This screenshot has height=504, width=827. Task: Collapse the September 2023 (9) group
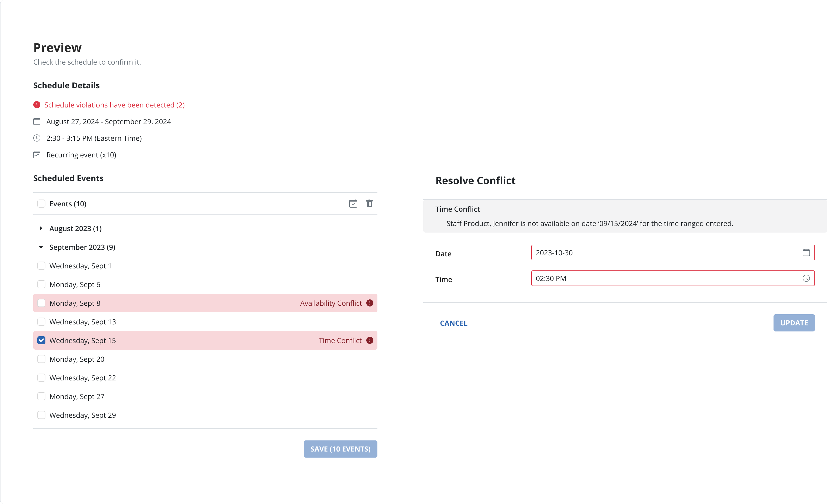click(x=41, y=247)
